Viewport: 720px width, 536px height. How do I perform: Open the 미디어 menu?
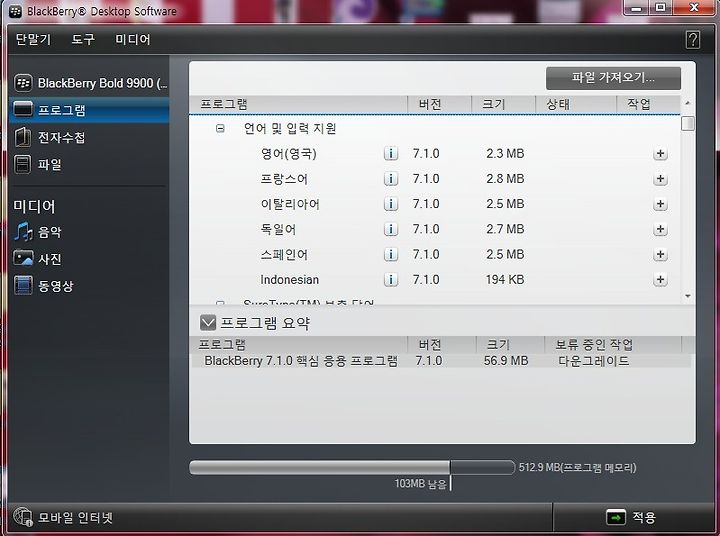pos(133,39)
